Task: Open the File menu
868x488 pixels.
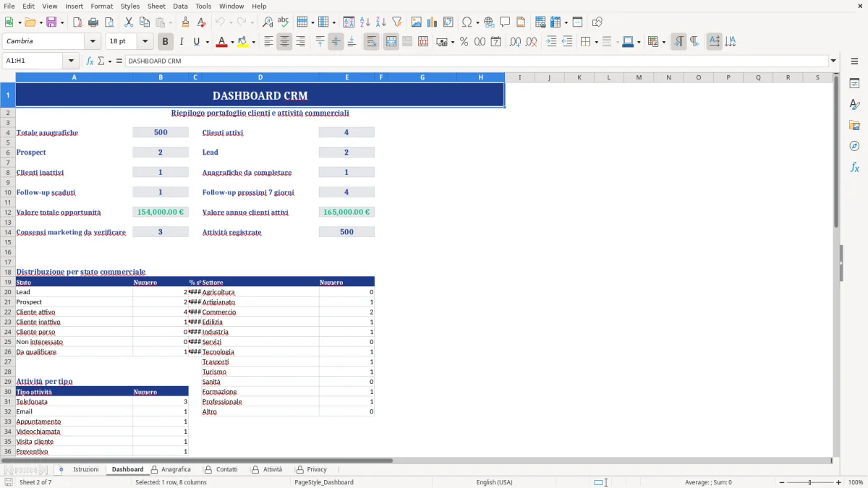Action: point(9,6)
